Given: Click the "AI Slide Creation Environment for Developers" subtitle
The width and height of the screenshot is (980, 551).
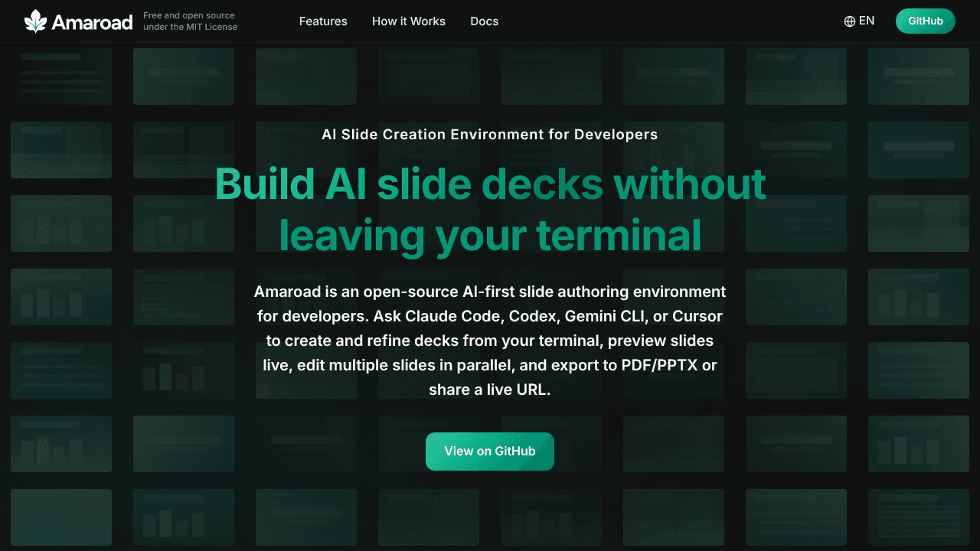Looking at the screenshot, I should point(490,135).
